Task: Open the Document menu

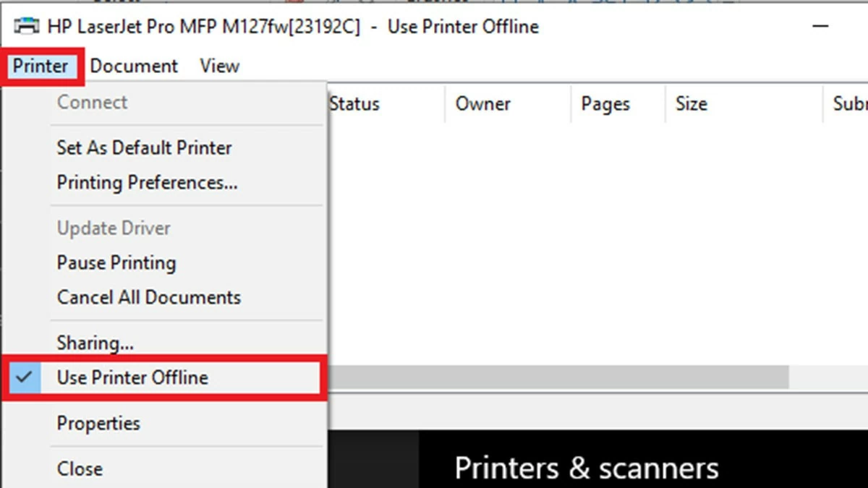Action: pyautogui.click(x=133, y=66)
